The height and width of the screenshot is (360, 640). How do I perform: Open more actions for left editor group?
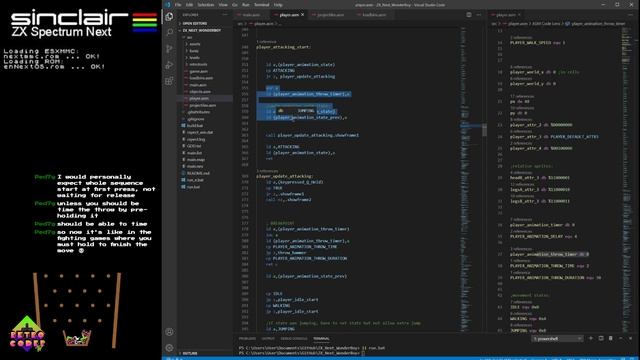pyautogui.click(x=478, y=15)
